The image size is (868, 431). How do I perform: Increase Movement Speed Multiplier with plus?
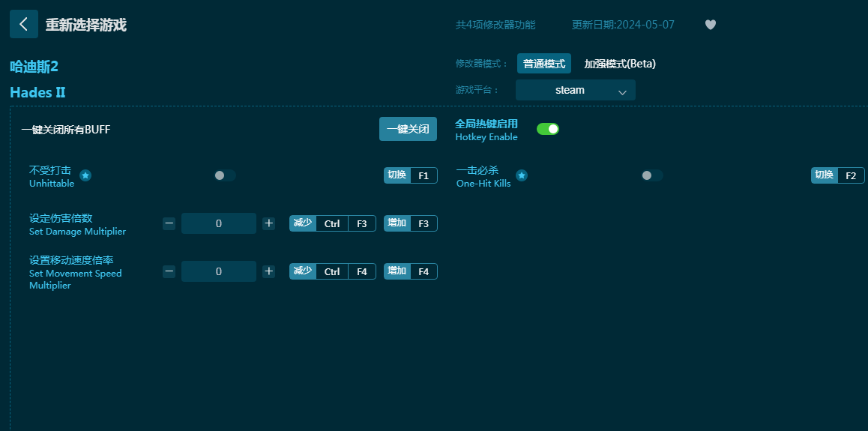pyautogui.click(x=268, y=271)
